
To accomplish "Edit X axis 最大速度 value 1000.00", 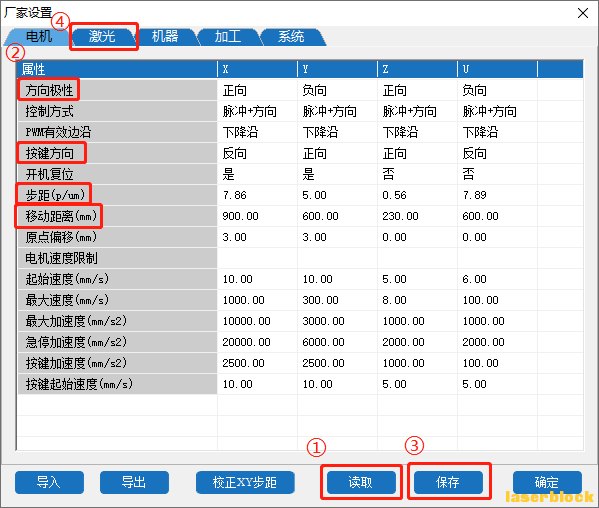I will (257, 300).
